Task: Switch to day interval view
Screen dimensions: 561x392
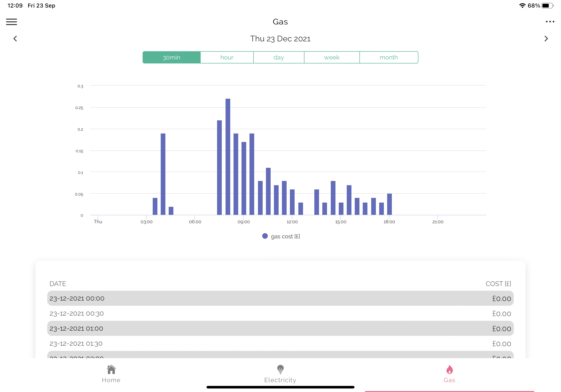Action: coord(279,57)
